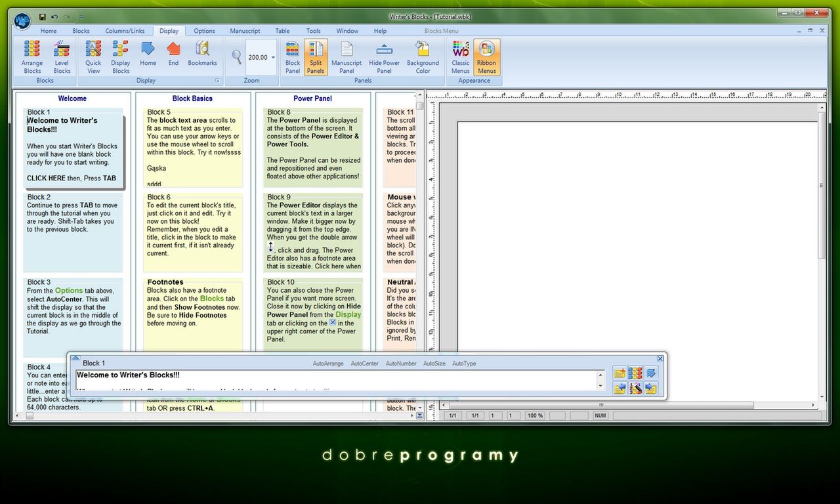Click Power Tools new block folder icon
Screen dimensions: 840x504
click(x=619, y=373)
